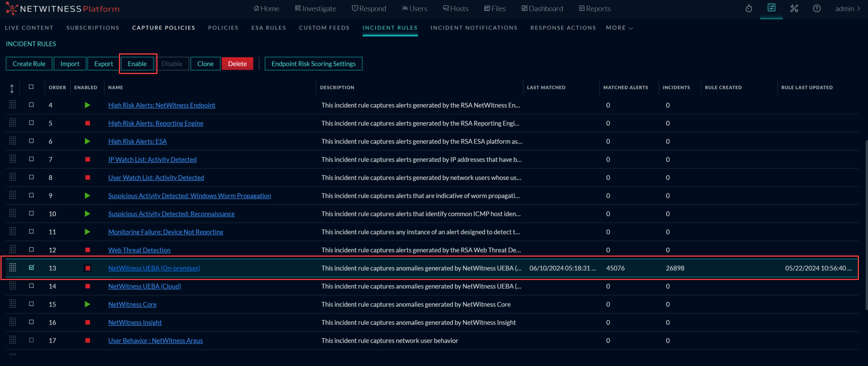Click green enabled icon for High Risk Alerts: NetWitness Endpoint
The image size is (868, 366).
coord(87,105)
